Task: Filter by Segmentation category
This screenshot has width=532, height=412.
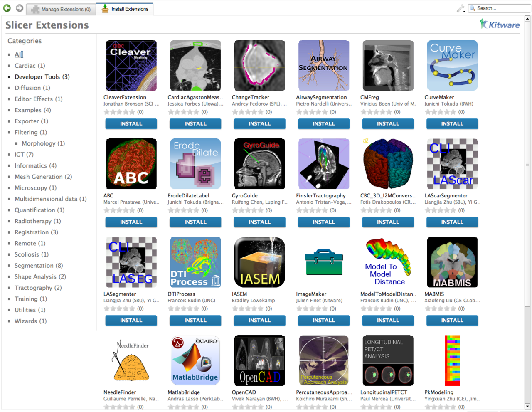Action: (39, 266)
